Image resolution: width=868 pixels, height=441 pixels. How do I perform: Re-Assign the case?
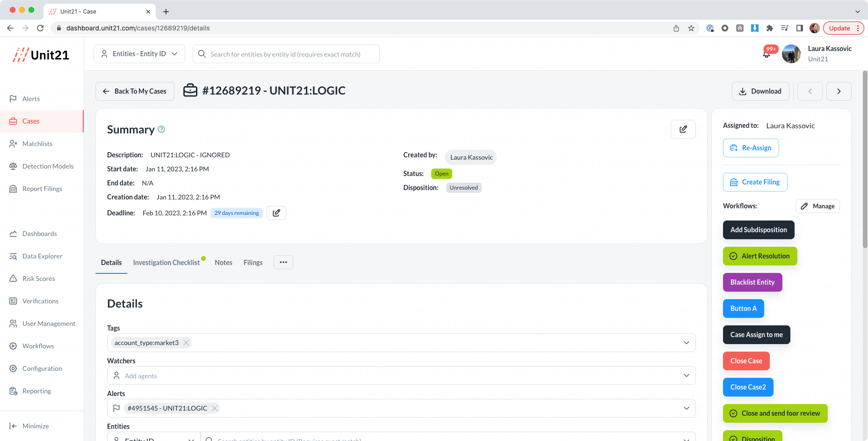[751, 148]
